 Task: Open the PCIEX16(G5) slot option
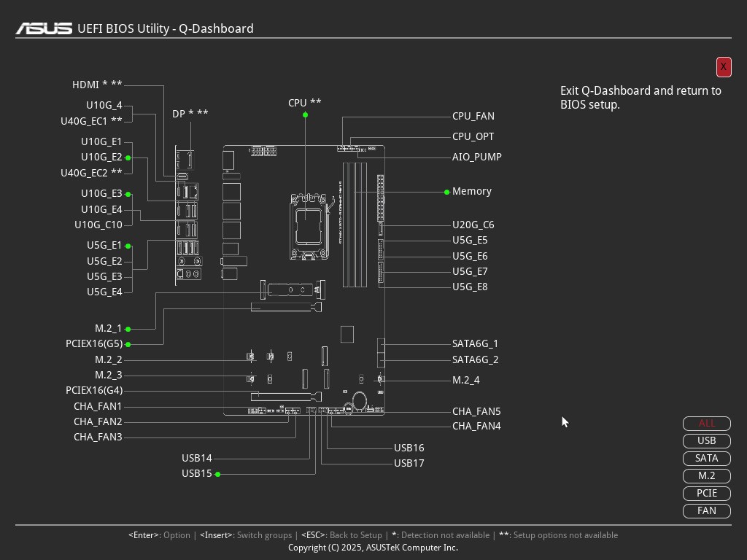[x=93, y=344]
